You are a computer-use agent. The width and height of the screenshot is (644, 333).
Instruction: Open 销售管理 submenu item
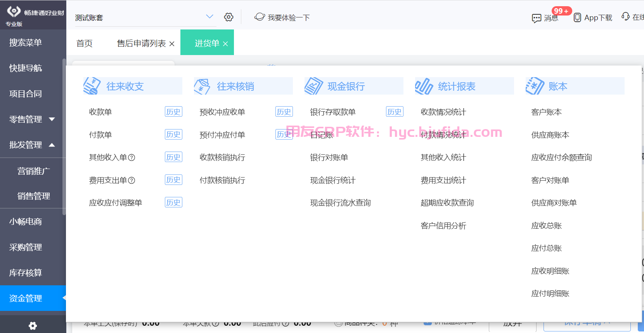33,196
